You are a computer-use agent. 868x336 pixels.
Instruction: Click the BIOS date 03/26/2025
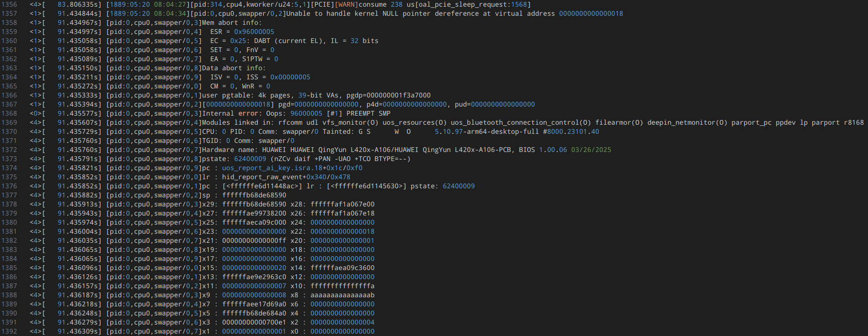point(591,150)
